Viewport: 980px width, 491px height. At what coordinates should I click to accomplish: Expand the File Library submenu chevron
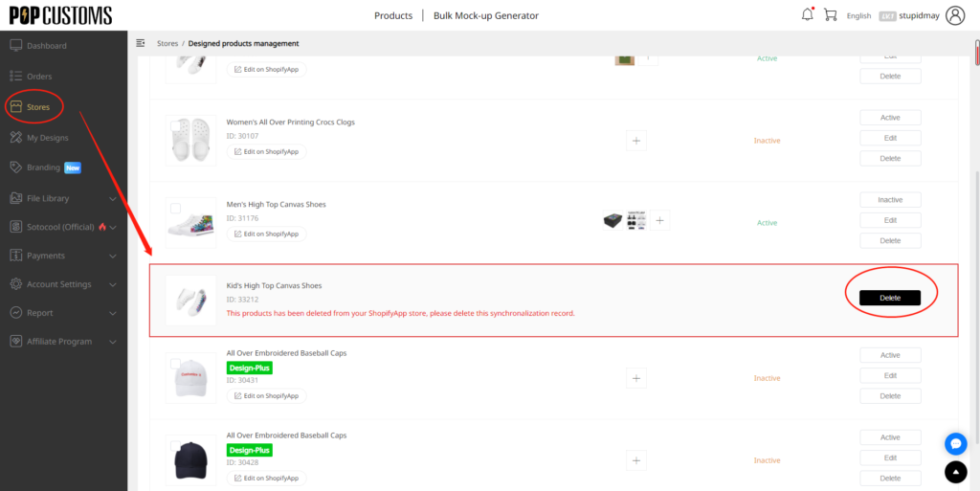point(113,199)
